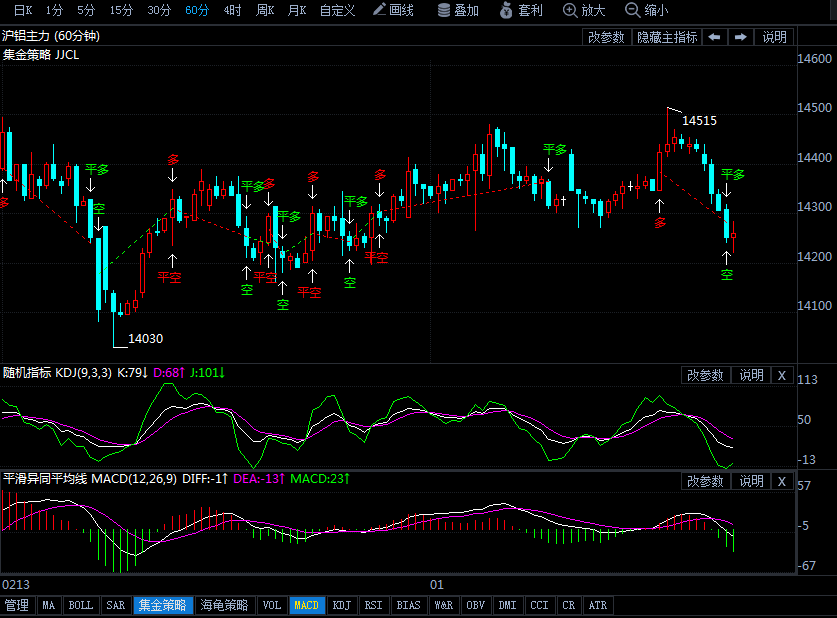The height and width of the screenshot is (618, 837).
Task: Select the RSI indicator tab
Action: click(x=373, y=605)
